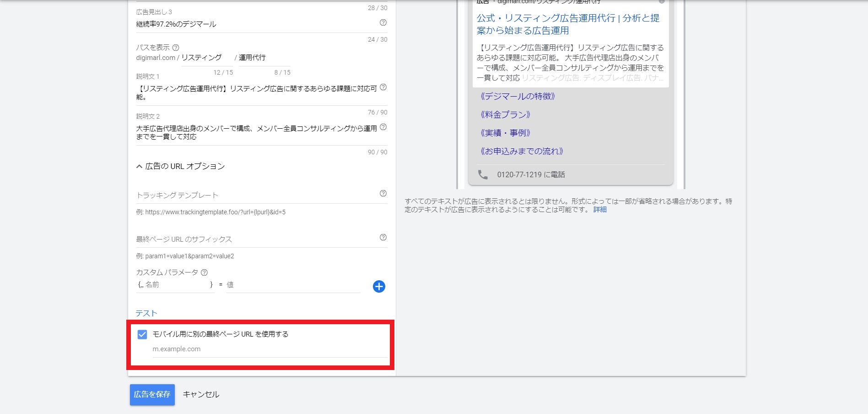Click 0120-77-1219 に電話 call extension
Screen dimensions: 868x414
531,174
